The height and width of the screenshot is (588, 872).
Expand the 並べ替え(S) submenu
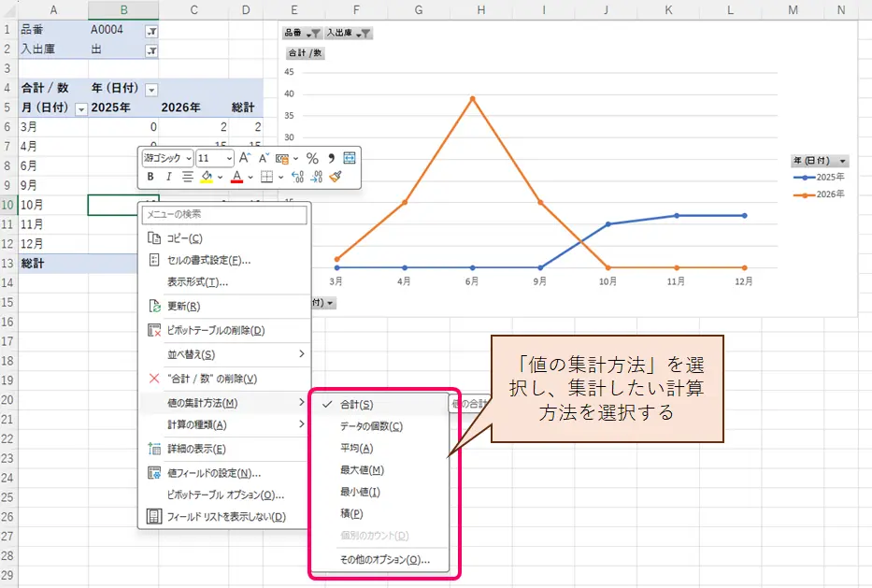pyautogui.click(x=224, y=354)
